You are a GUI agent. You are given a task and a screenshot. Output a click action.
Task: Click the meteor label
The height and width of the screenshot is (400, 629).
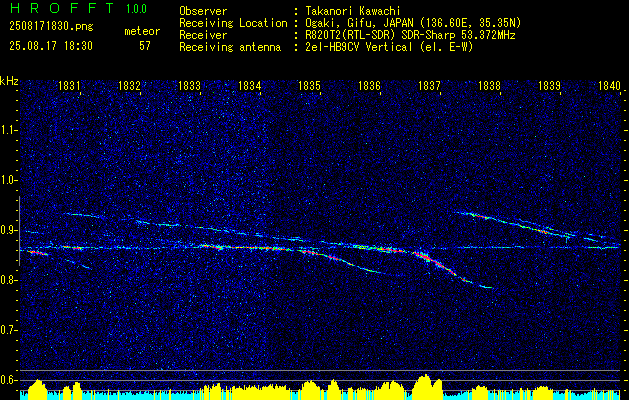pyautogui.click(x=142, y=31)
